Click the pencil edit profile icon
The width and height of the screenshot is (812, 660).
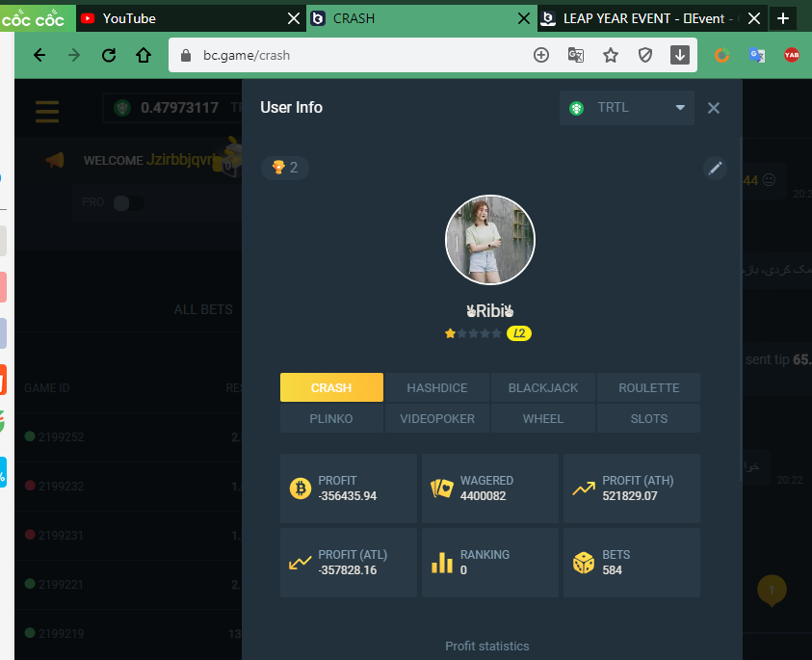715,169
